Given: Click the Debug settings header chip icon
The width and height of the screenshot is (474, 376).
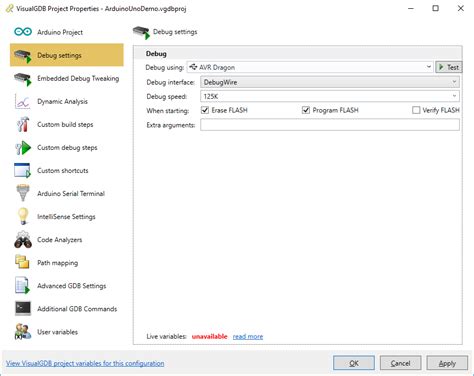Looking at the screenshot, I should pos(141,32).
